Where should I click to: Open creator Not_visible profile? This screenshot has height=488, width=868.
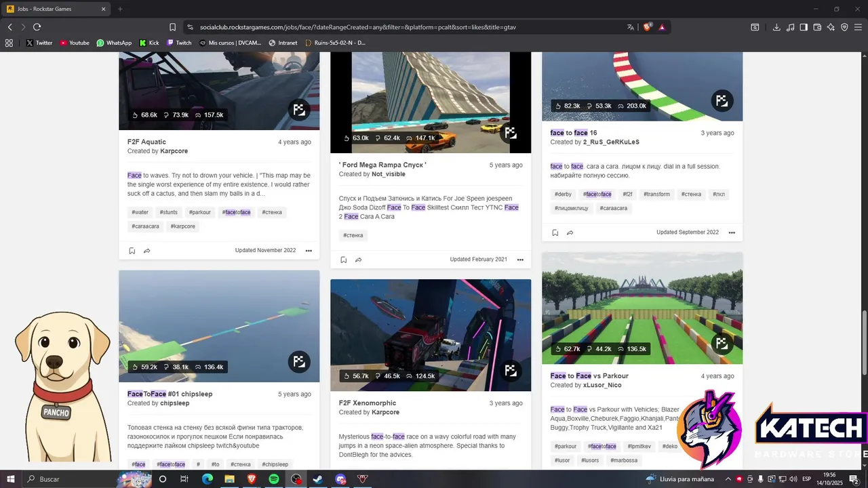(389, 174)
